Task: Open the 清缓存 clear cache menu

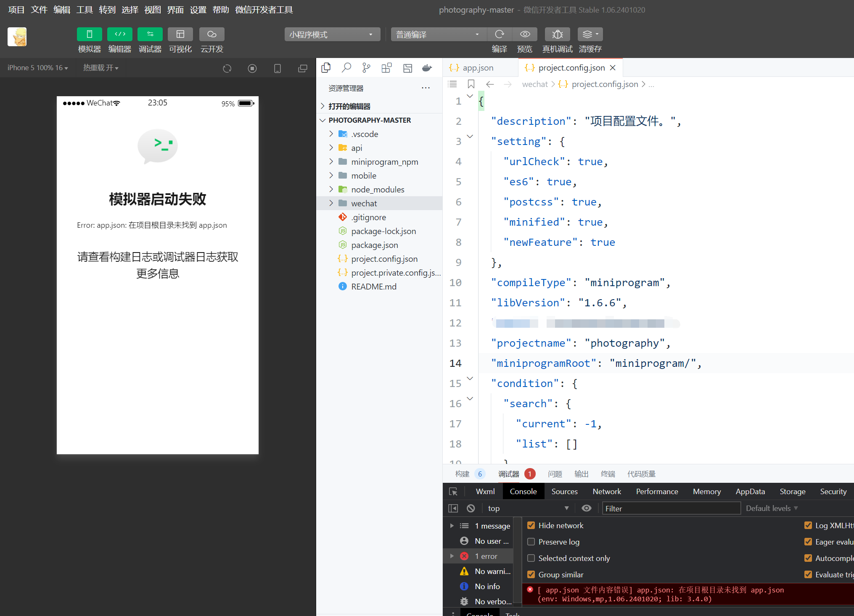Action: pos(590,34)
